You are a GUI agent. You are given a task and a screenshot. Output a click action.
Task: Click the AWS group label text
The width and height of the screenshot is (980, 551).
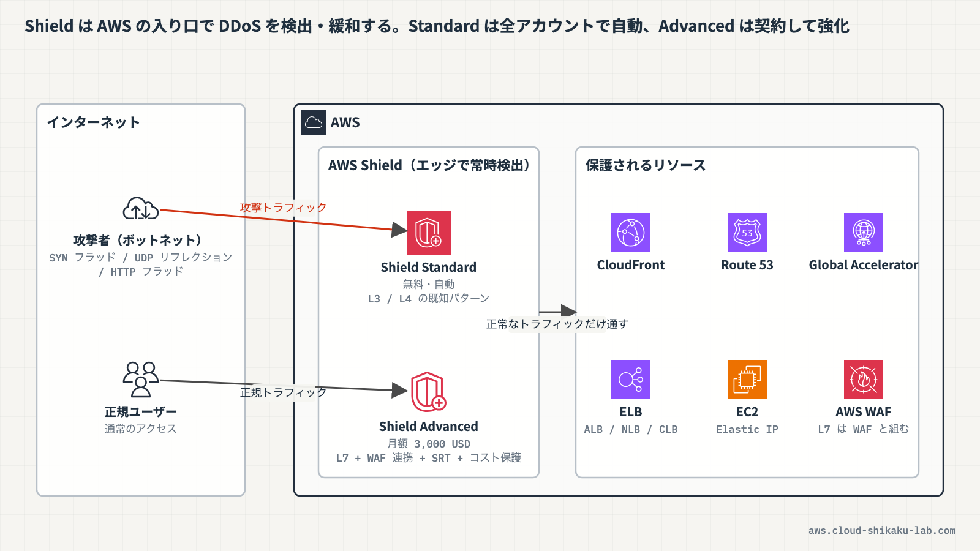click(x=345, y=122)
